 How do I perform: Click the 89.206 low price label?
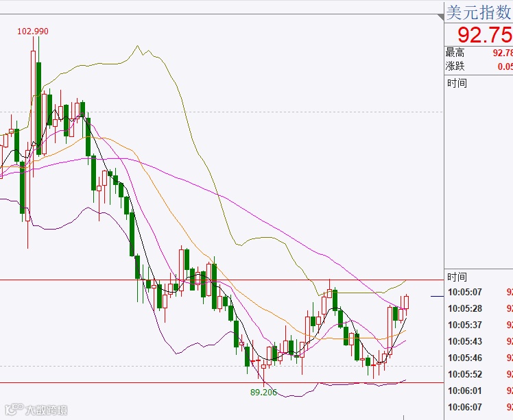(263, 392)
